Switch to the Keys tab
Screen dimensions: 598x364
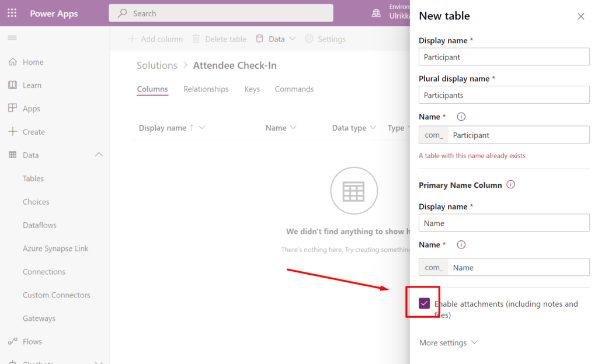point(252,89)
